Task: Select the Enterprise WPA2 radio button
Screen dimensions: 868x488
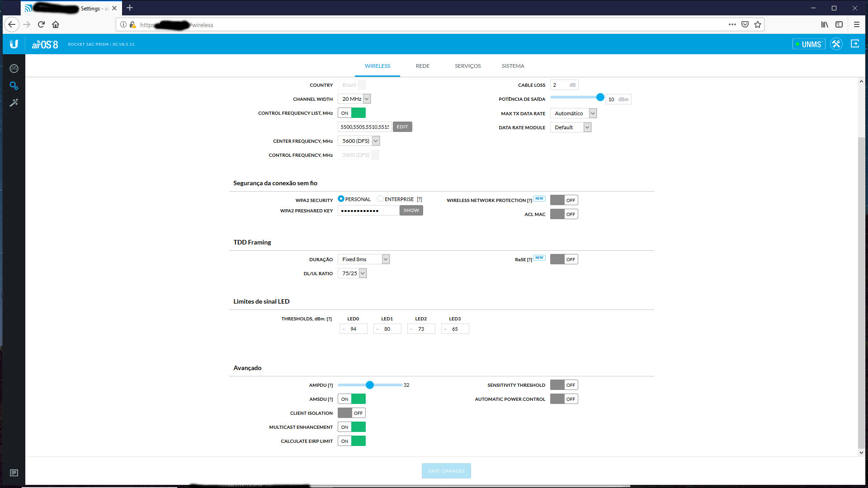Action: pyautogui.click(x=380, y=199)
